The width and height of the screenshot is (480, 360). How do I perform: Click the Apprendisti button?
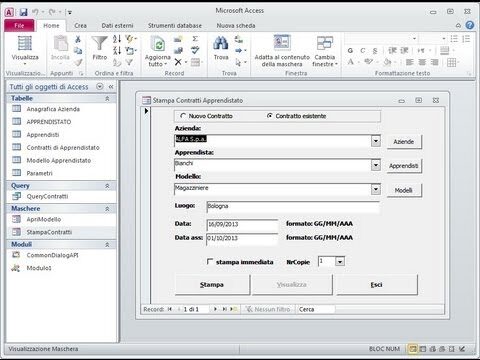click(404, 166)
